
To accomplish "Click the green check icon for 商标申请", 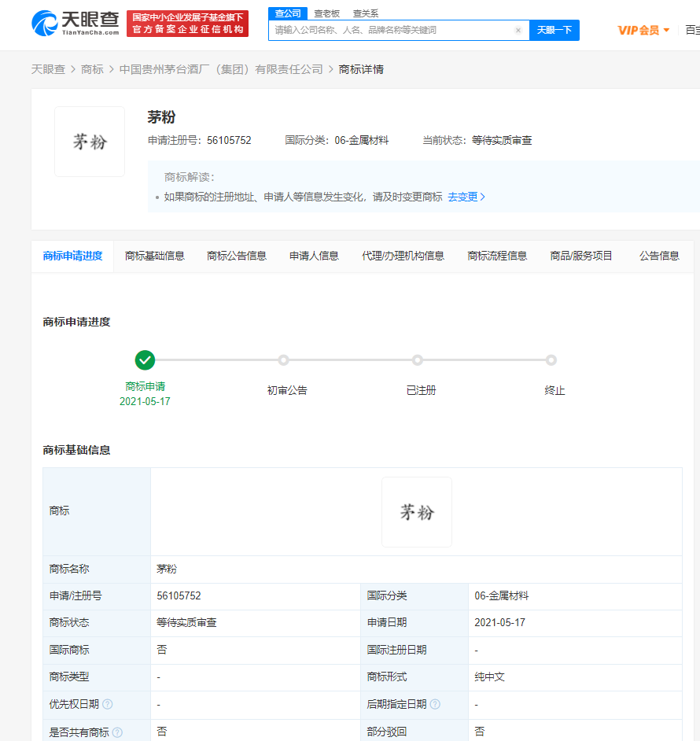I will point(145,360).
